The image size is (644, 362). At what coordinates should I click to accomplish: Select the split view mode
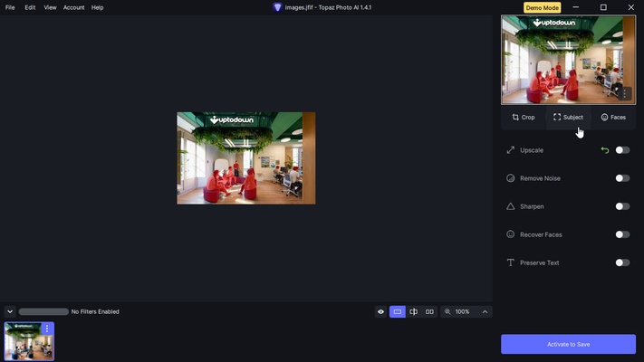(414, 312)
